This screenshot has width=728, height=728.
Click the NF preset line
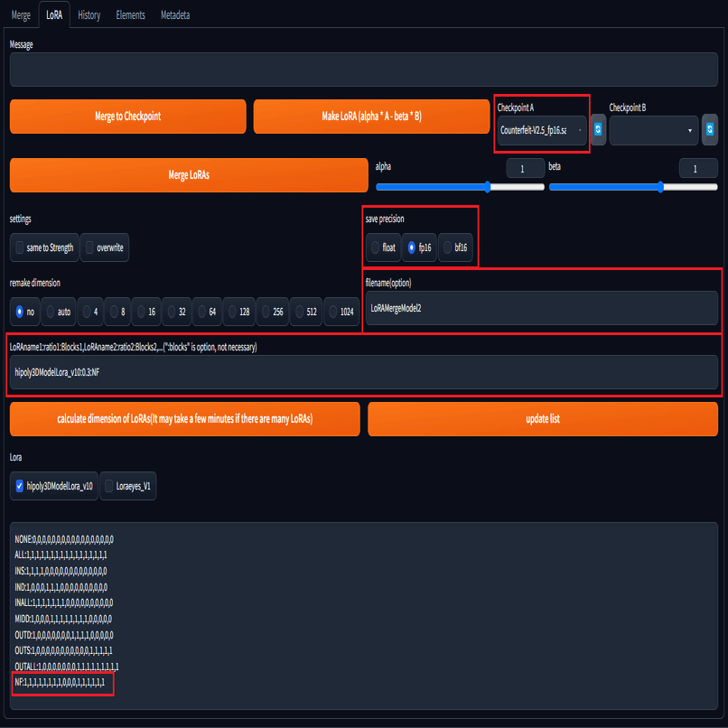pos(60,682)
